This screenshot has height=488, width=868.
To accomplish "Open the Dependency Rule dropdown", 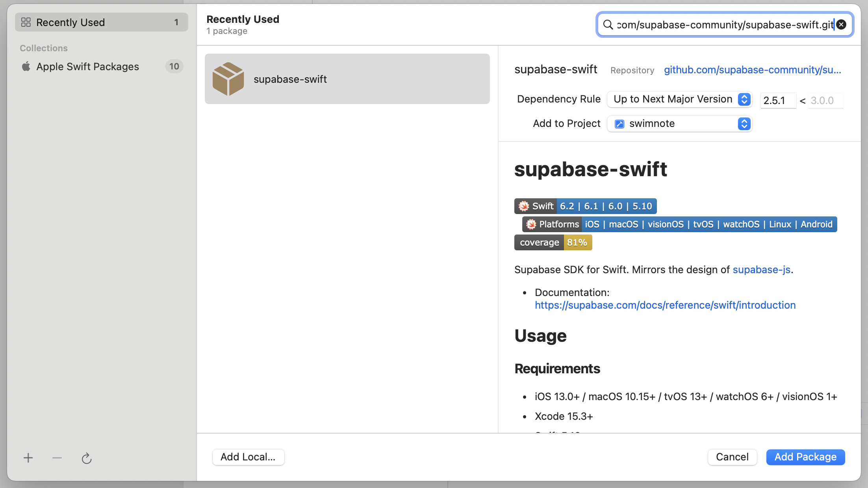I will coord(680,99).
